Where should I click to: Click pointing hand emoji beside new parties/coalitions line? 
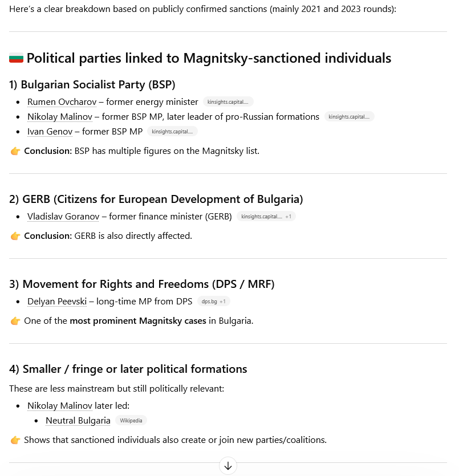[x=15, y=440]
